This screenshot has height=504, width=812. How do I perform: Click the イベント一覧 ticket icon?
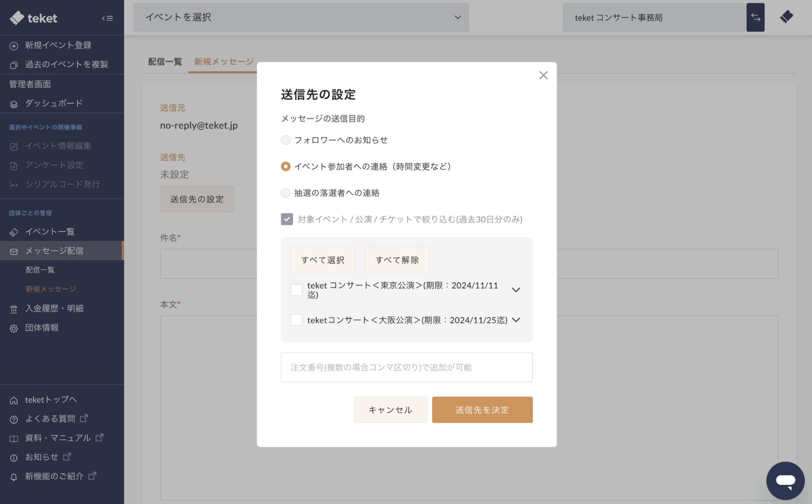pyautogui.click(x=14, y=232)
